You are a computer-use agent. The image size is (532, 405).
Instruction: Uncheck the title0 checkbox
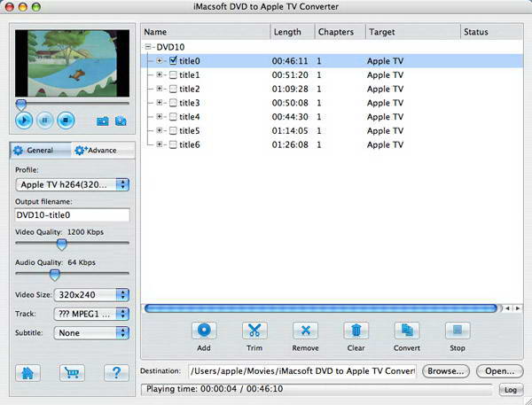pyautogui.click(x=173, y=61)
